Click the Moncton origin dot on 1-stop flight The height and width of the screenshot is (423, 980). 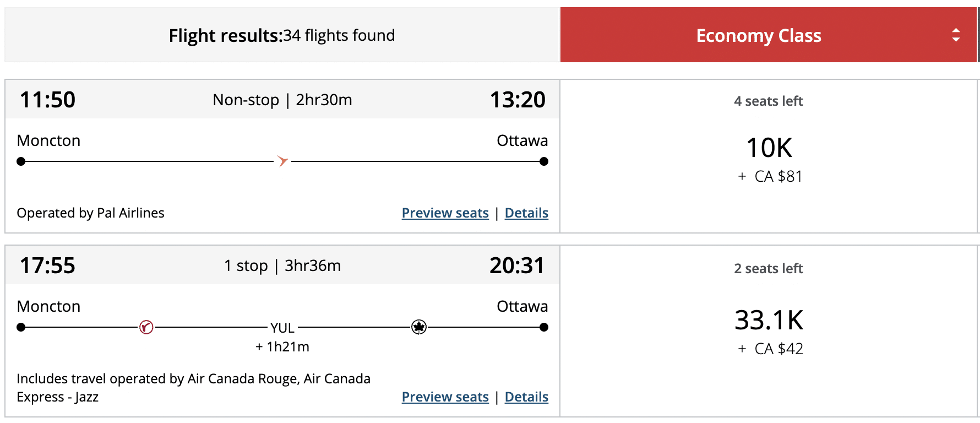click(21, 327)
